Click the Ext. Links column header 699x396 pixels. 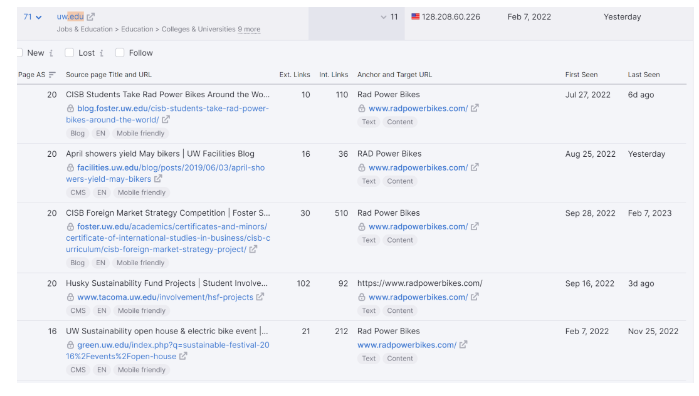pos(295,74)
